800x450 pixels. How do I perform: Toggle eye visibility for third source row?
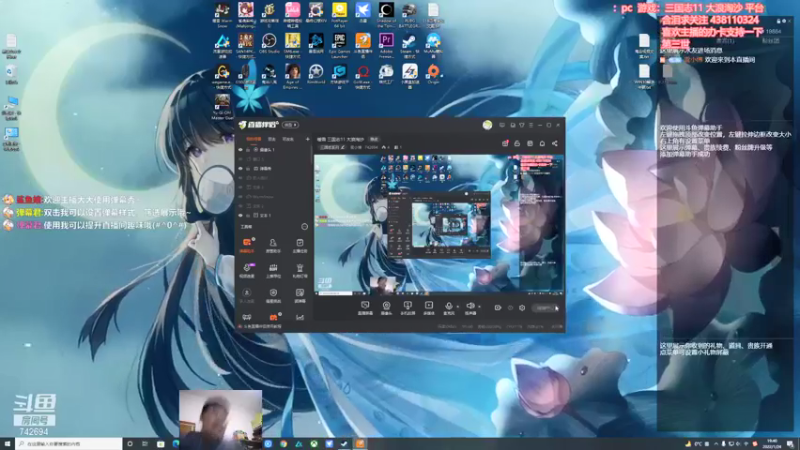click(x=240, y=168)
